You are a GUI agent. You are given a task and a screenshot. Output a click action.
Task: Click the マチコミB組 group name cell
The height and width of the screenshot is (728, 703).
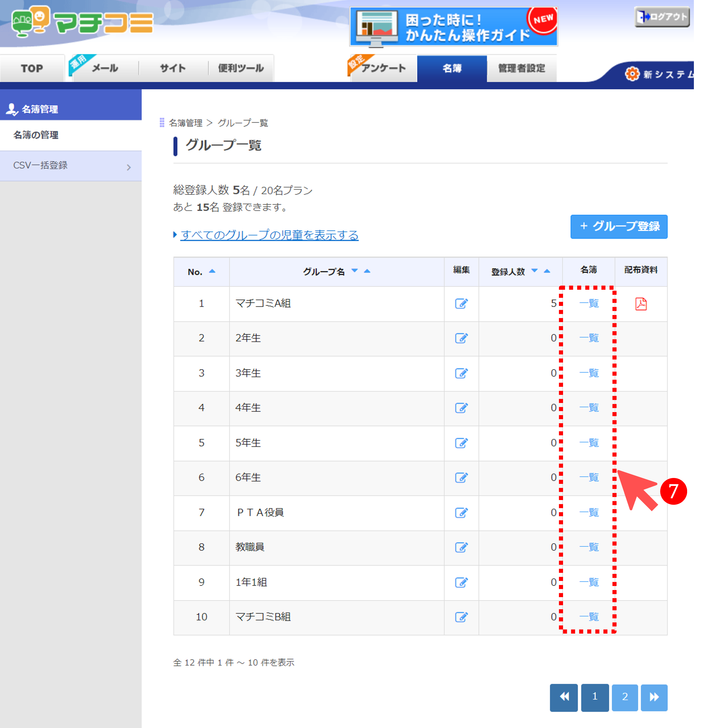click(x=336, y=617)
